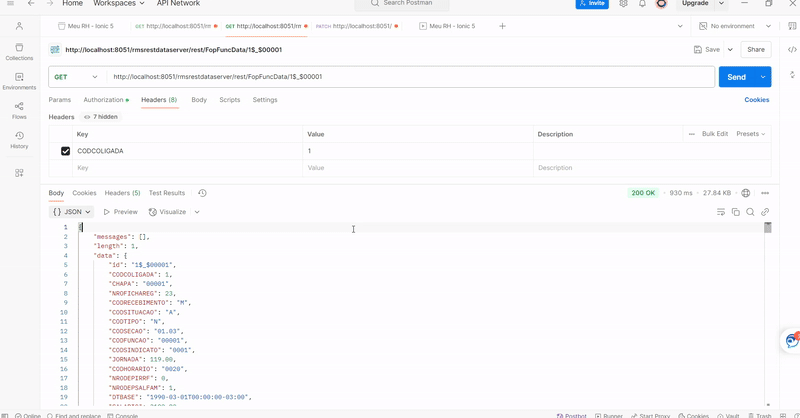The width and height of the screenshot is (800, 418).
Task: Click the Save button
Action: pyautogui.click(x=707, y=50)
